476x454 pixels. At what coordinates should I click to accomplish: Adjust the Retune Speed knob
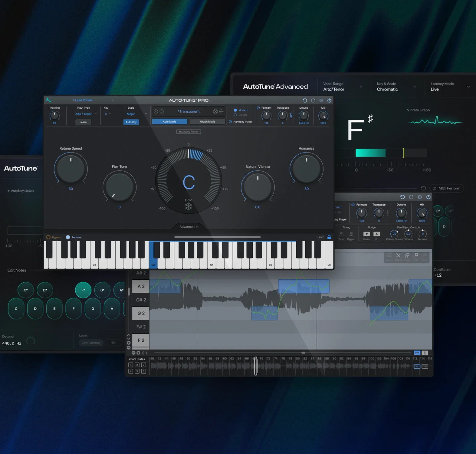[71, 169]
